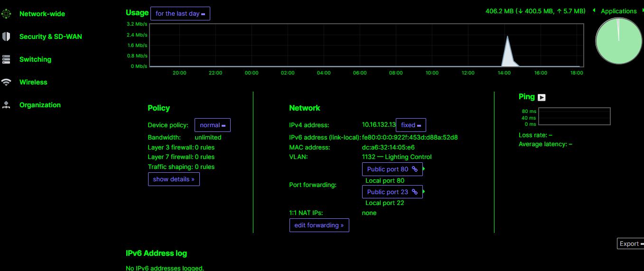Open the Device policy 'normal' dropdown
The width and height of the screenshot is (644, 271).
(212, 125)
